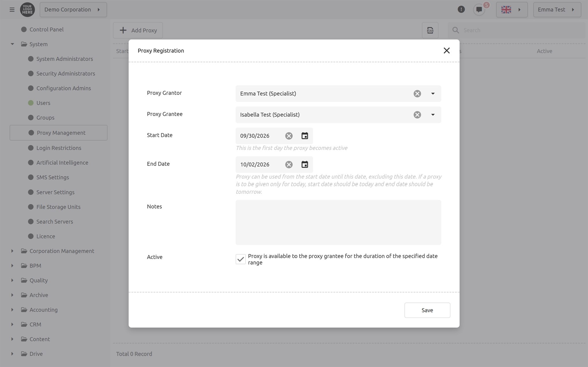Screen dimensions: 588x367
Task: Open the alert exclamation icon
Action: 461,10
